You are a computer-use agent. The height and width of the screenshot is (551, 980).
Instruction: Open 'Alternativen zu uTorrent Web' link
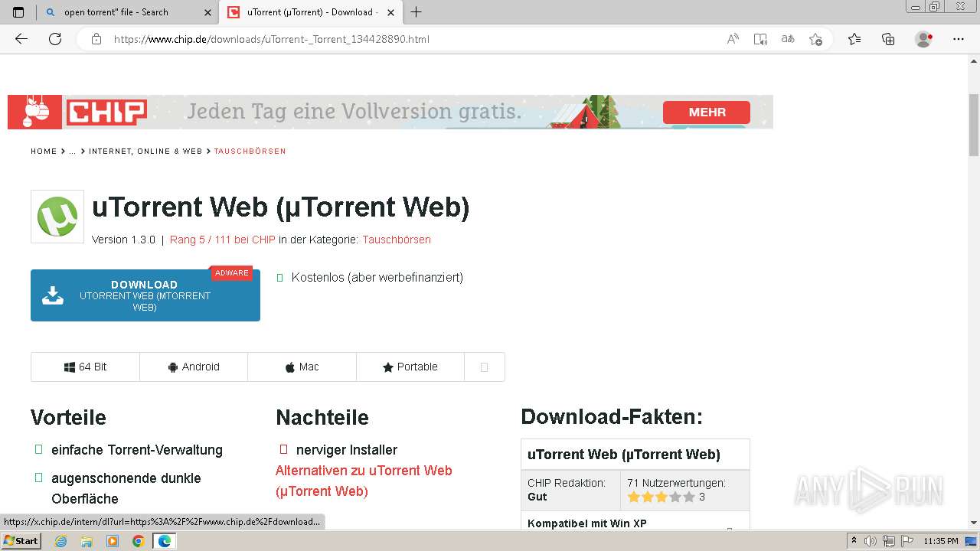pos(364,481)
